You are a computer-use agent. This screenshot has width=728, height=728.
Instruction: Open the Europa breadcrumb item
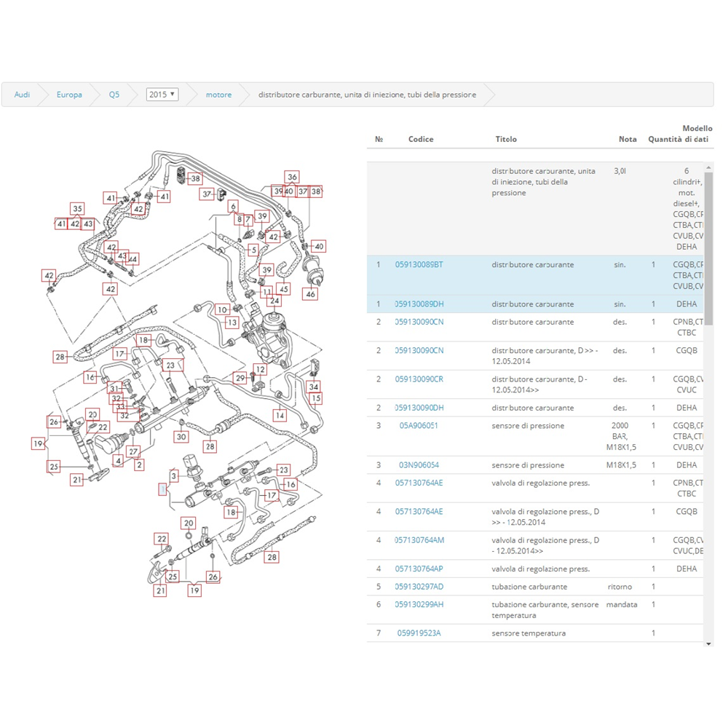[69, 95]
